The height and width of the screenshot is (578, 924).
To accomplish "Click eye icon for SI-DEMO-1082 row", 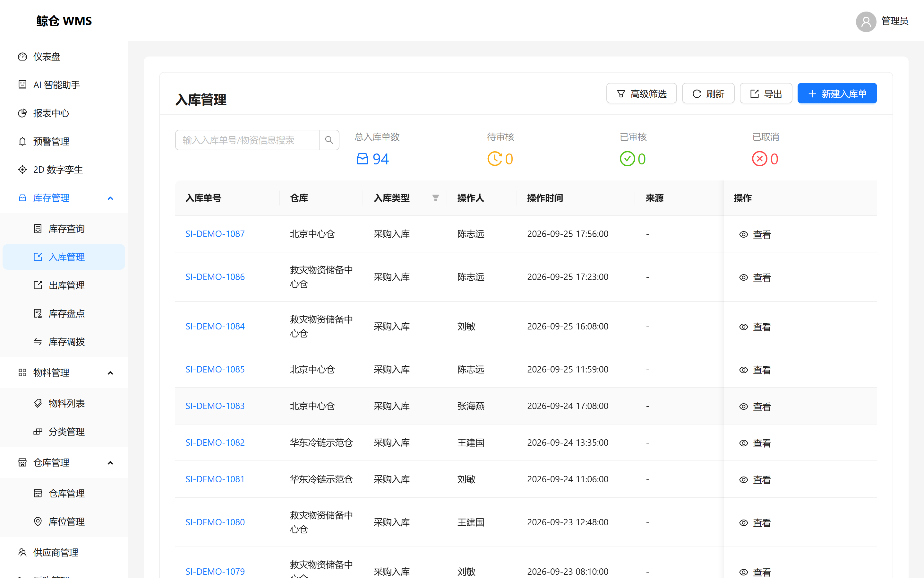I will 743,443.
